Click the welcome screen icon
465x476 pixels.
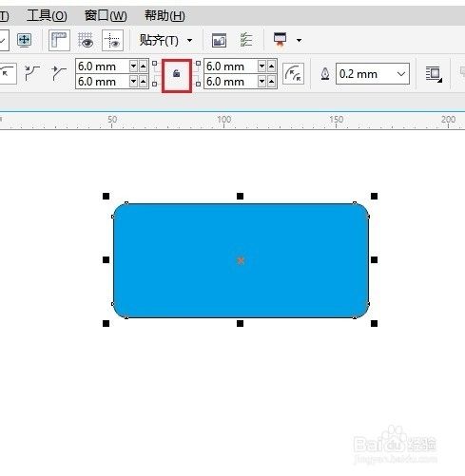tap(219, 40)
